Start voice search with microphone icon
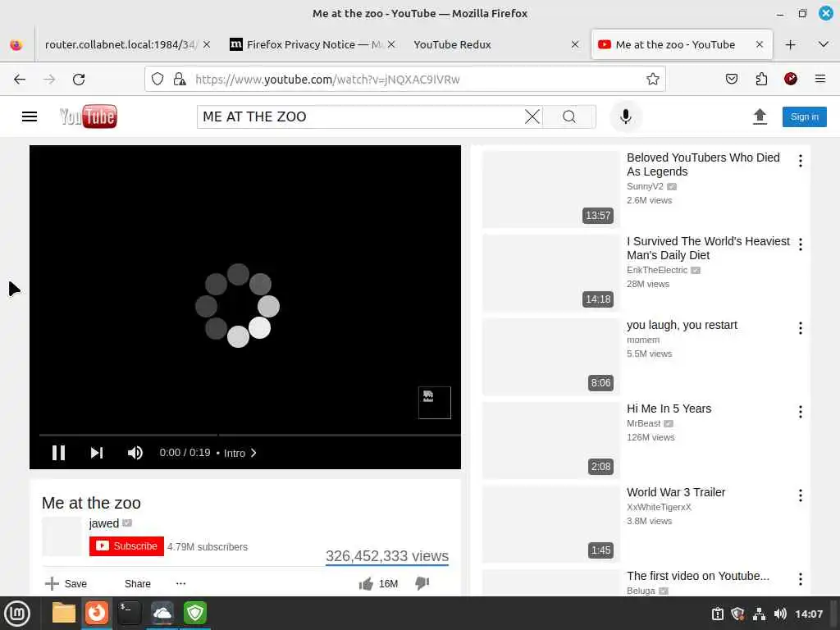Screen dimensions: 840x630 pyautogui.click(x=625, y=116)
